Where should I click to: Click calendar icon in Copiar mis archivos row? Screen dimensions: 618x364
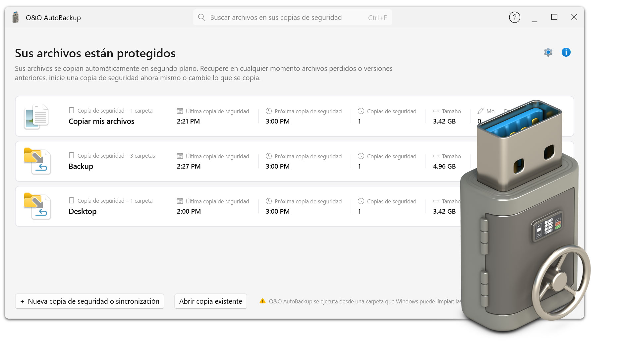[x=180, y=111]
